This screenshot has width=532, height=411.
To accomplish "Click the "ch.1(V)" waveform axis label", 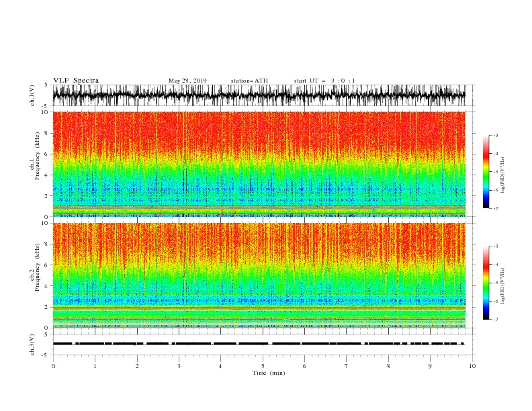I will coord(32,95).
